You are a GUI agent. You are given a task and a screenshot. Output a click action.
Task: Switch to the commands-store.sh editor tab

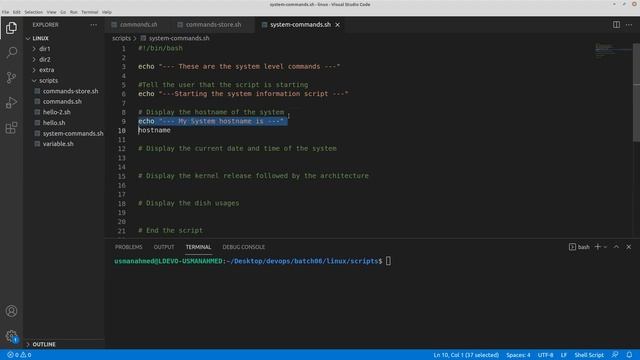[x=213, y=24]
